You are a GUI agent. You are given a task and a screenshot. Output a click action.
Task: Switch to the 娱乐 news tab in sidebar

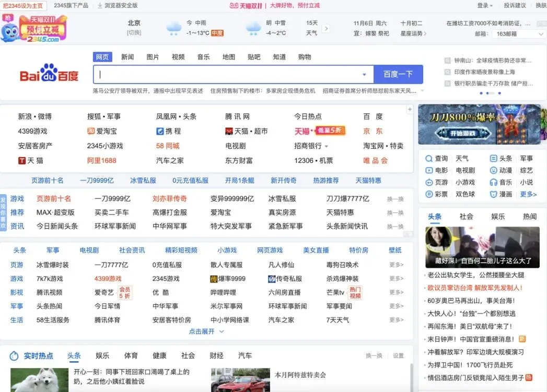click(498, 217)
